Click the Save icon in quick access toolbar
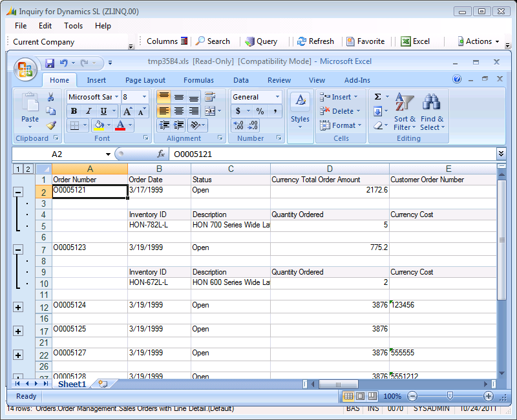517x420 pixels. click(50, 63)
